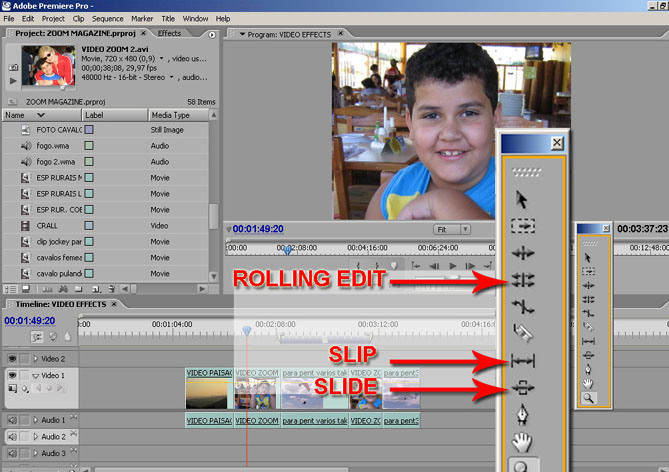
Task: Select the Slide tool in large toolbox
Action: (x=523, y=387)
